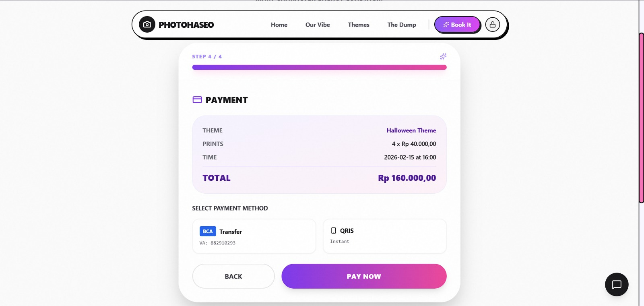Open the Themes page from the navbar
The image size is (644, 306).
point(359,25)
